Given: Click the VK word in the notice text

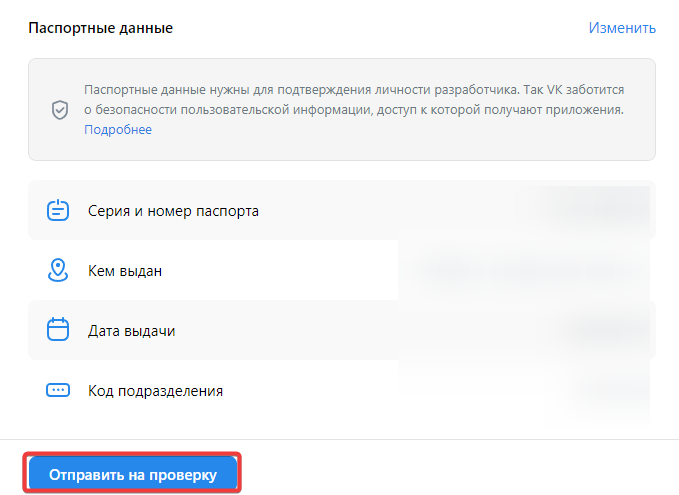Looking at the screenshot, I should coord(555,90).
